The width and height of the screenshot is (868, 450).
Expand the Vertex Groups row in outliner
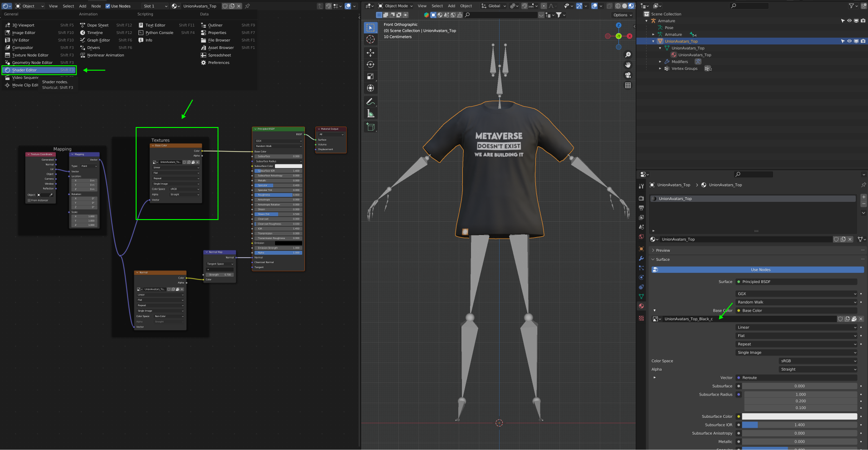660,68
